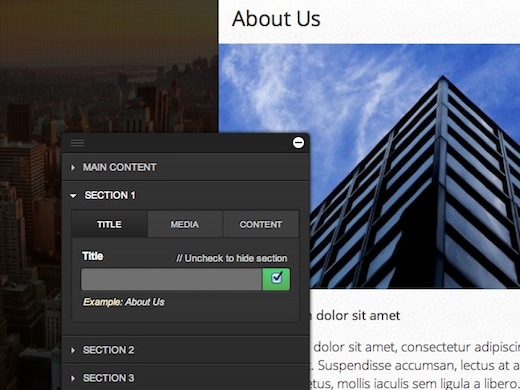
Task: Uncheck the section visibility checkbox
Action: click(x=277, y=278)
